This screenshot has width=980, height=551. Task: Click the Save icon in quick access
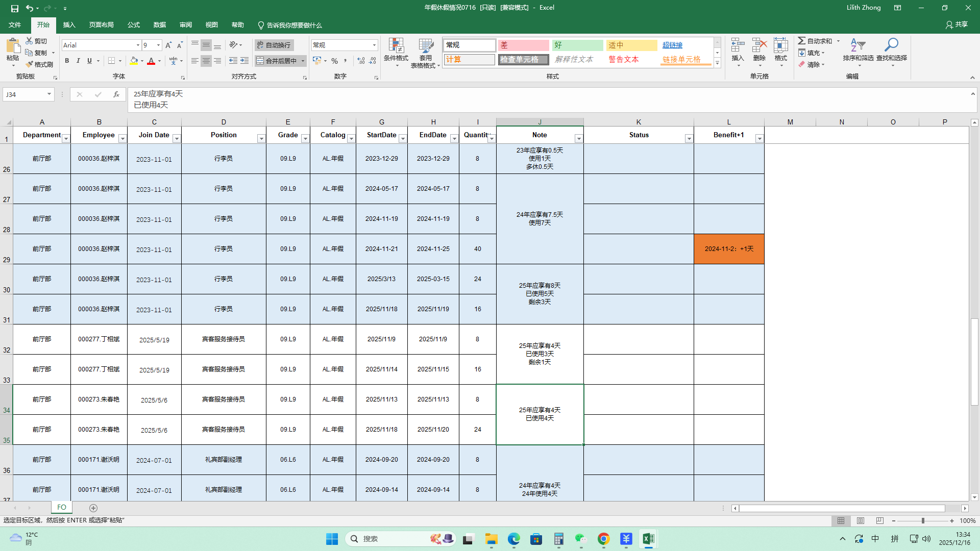(x=14, y=8)
